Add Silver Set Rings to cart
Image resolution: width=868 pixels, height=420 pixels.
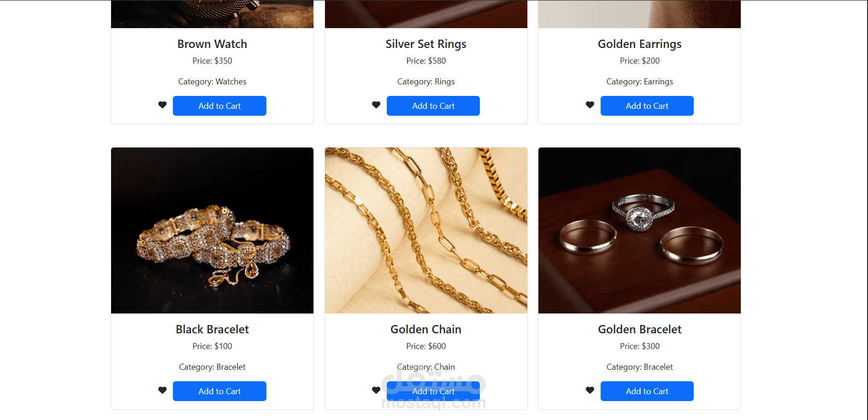pyautogui.click(x=433, y=106)
